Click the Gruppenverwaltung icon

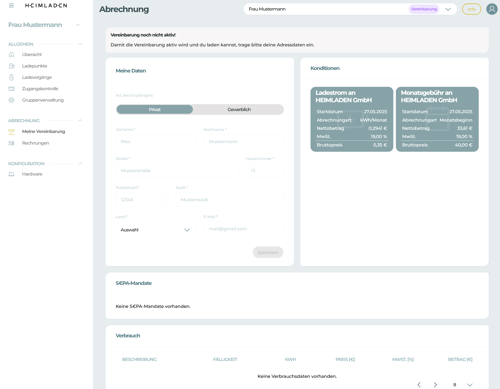pyautogui.click(x=11, y=100)
